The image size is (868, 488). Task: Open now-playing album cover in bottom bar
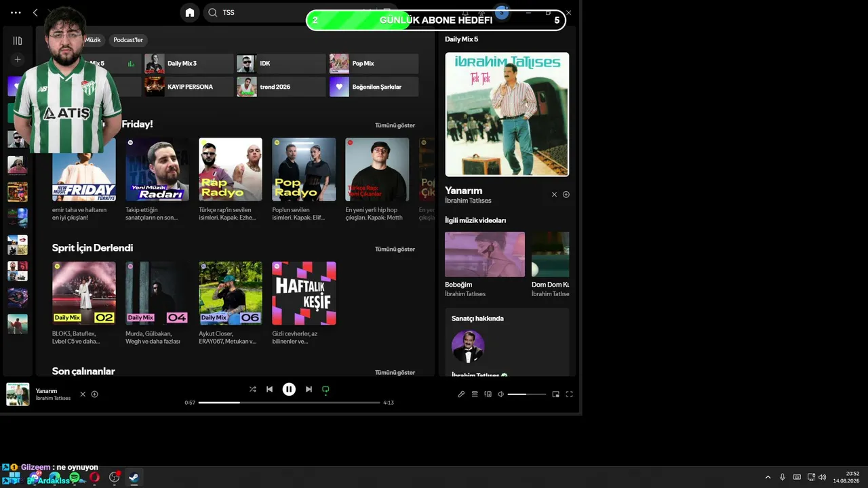click(18, 394)
